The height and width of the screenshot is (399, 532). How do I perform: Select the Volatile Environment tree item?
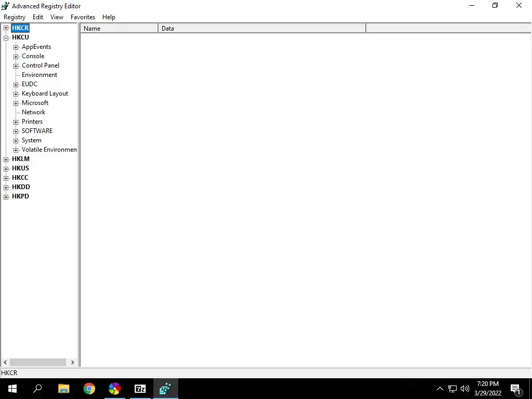pos(49,150)
